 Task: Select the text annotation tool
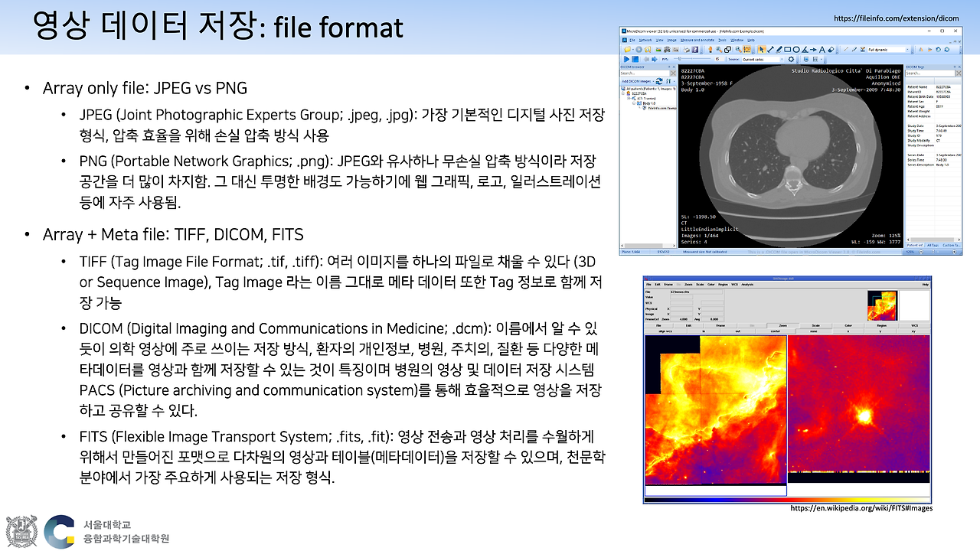pos(821,49)
